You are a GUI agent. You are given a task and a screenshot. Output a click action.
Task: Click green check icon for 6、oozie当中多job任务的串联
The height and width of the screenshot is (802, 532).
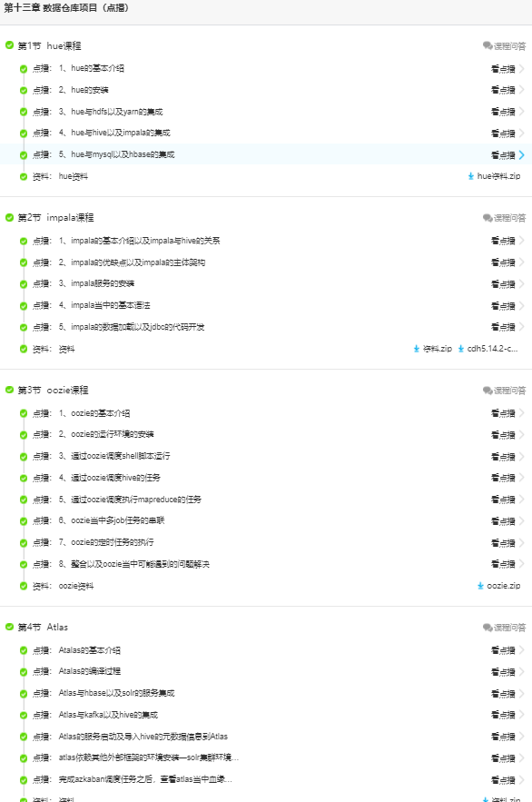click(24, 521)
